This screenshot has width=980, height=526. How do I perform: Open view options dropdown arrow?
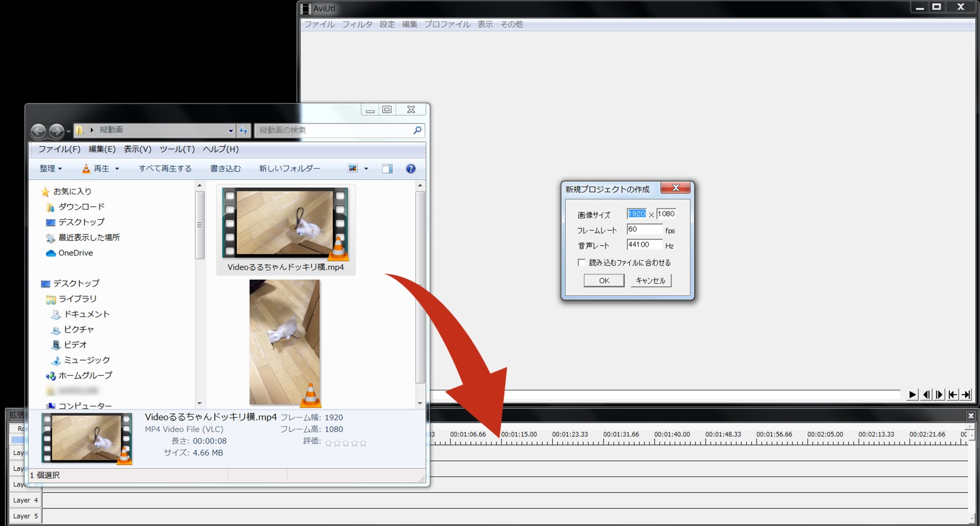[366, 169]
